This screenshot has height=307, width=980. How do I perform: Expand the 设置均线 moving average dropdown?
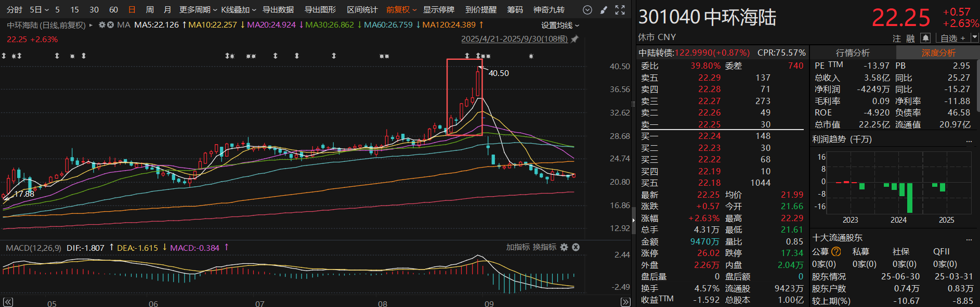pos(559,25)
